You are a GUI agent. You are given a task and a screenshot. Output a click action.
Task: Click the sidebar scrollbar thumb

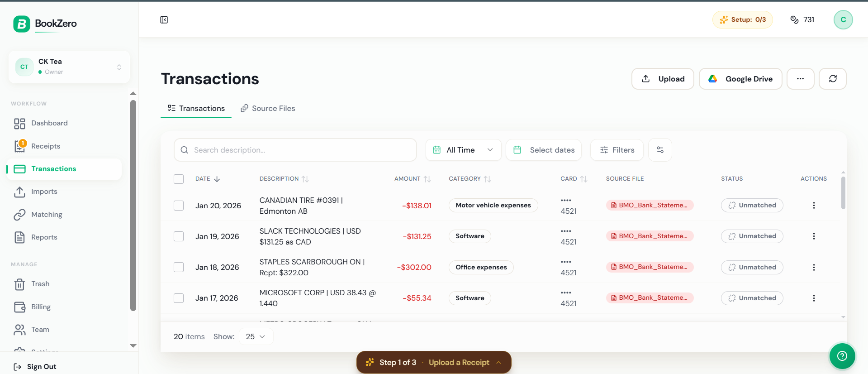pyautogui.click(x=133, y=206)
